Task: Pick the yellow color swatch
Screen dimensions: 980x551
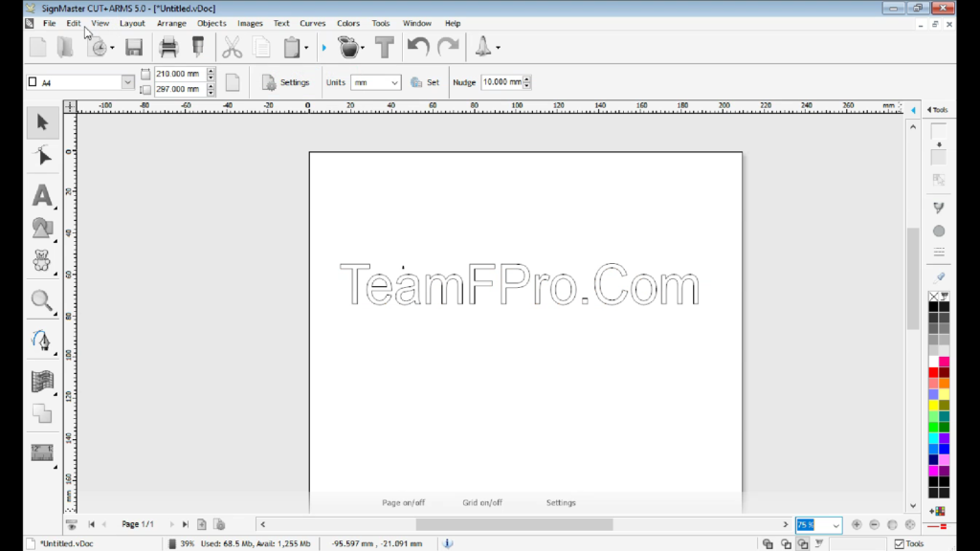Action: click(934, 406)
